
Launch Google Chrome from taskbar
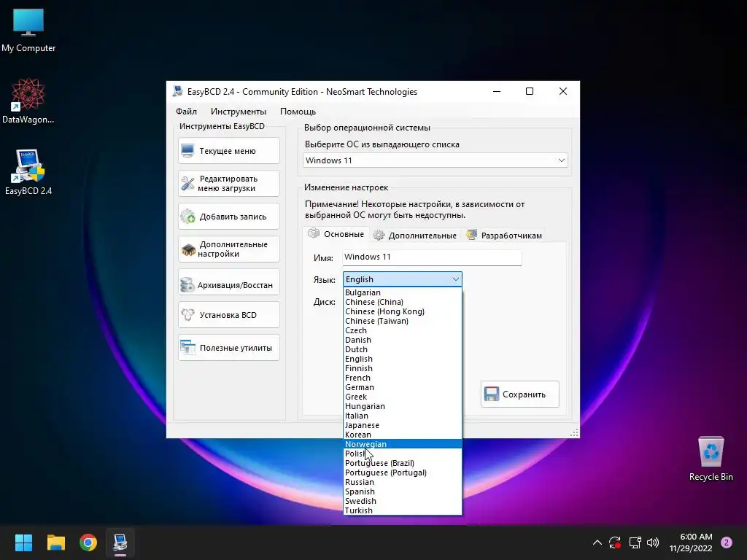[x=88, y=542]
